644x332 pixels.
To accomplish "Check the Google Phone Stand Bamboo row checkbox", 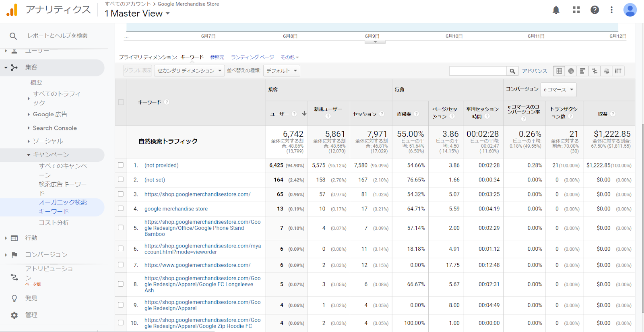I will point(121,228).
